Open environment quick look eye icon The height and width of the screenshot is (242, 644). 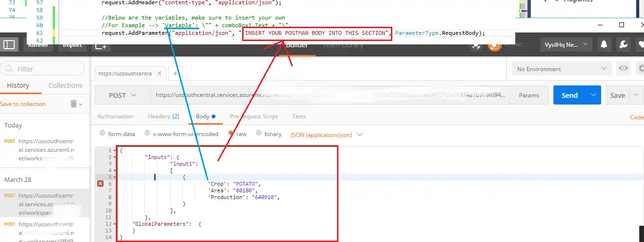(623, 69)
